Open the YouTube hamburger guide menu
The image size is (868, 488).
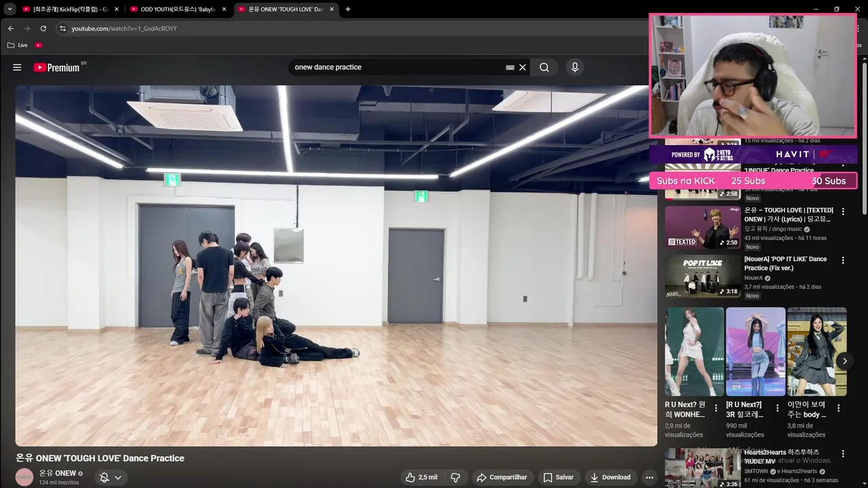click(x=17, y=67)
